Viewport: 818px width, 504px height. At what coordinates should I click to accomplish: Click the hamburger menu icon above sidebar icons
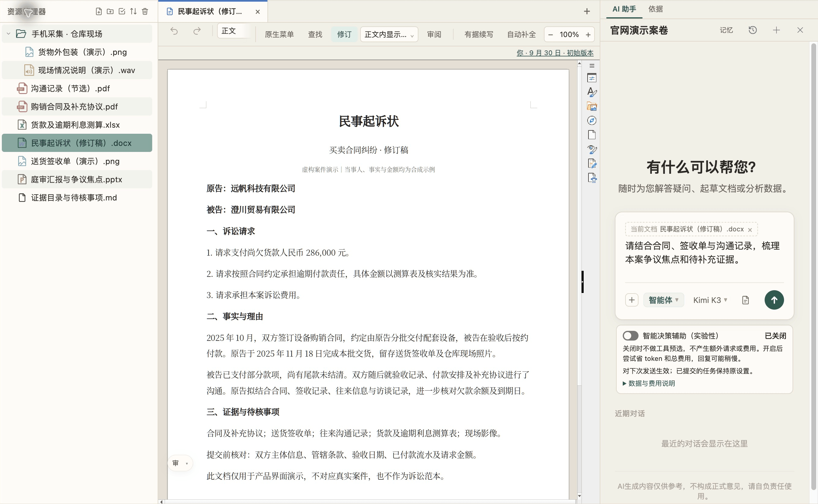[x=592, y=66]
